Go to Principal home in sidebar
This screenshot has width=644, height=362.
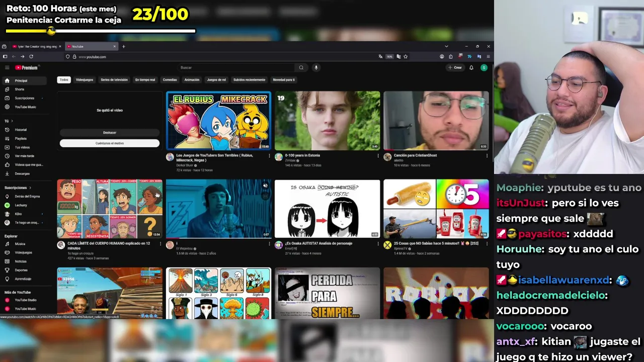25,80
